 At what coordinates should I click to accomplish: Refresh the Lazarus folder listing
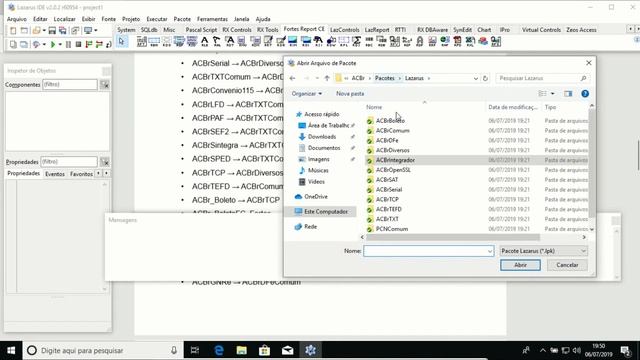[485, 78]
